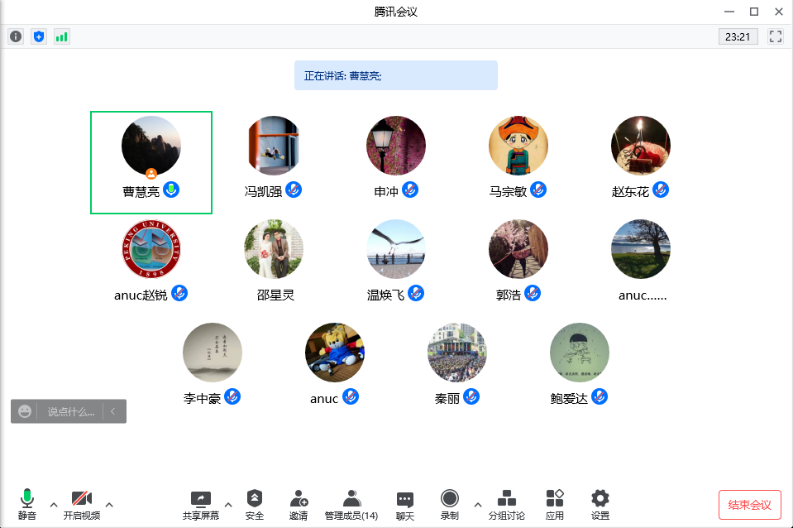Enter full screen mode
Image resolution: width=793 pixels, height=528 pixels.
click(775, 36)
